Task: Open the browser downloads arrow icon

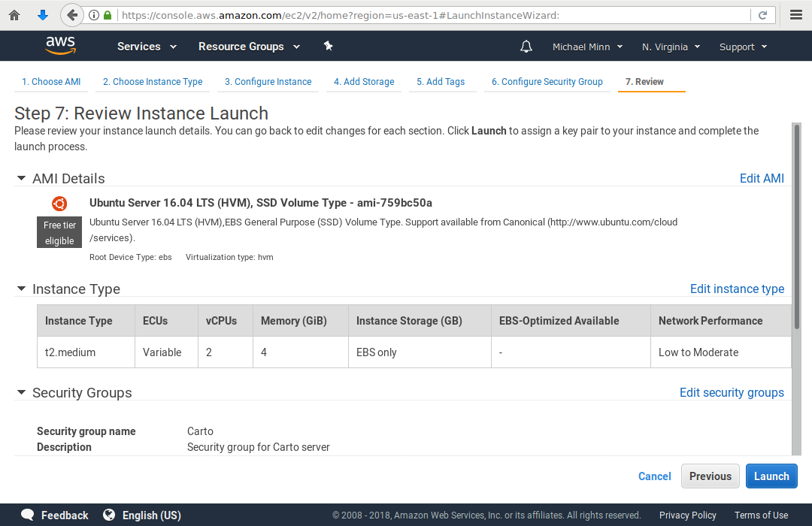Action: (43, 15)
